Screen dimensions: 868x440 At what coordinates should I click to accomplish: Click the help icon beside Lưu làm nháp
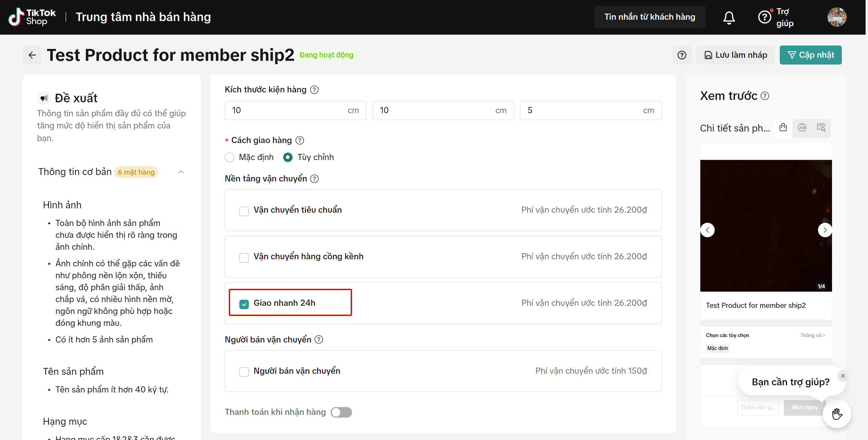click(x=682, y=55)
